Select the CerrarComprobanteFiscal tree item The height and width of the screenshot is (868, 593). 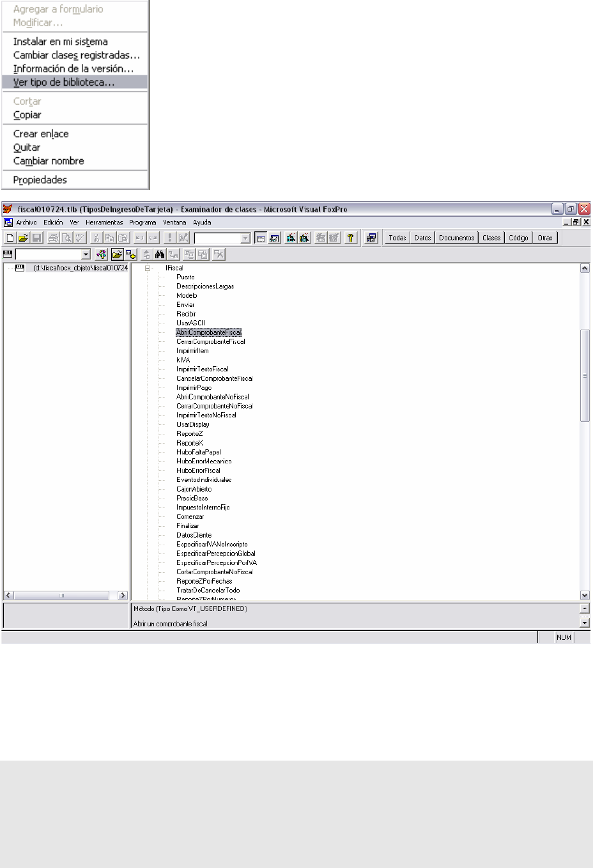coord(211,341)
